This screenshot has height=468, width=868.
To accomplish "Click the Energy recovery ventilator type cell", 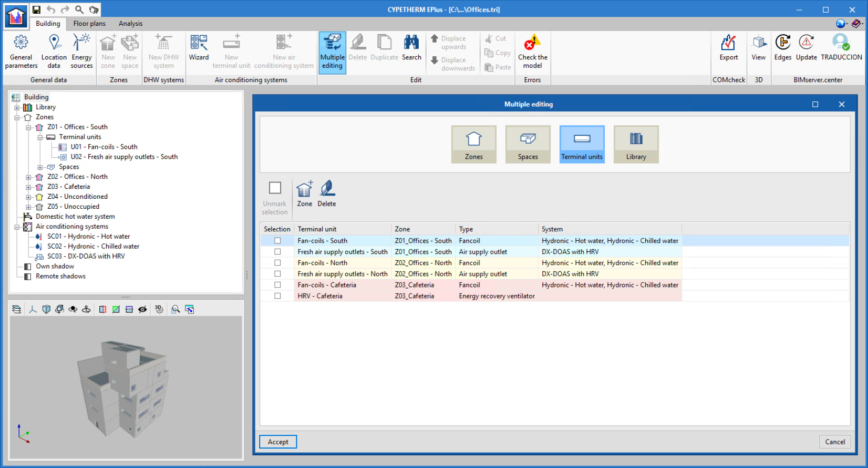I will 497,296.
